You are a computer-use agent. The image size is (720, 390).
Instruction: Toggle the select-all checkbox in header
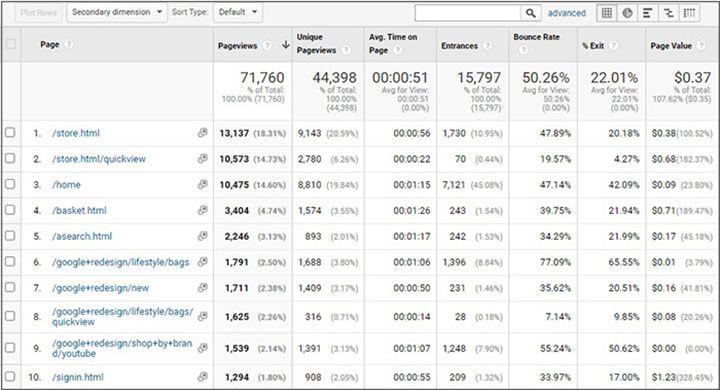click(10, 44)
